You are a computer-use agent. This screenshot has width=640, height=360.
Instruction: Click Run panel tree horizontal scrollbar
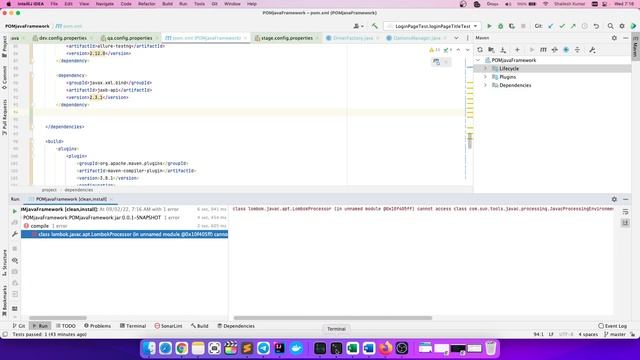58,318
